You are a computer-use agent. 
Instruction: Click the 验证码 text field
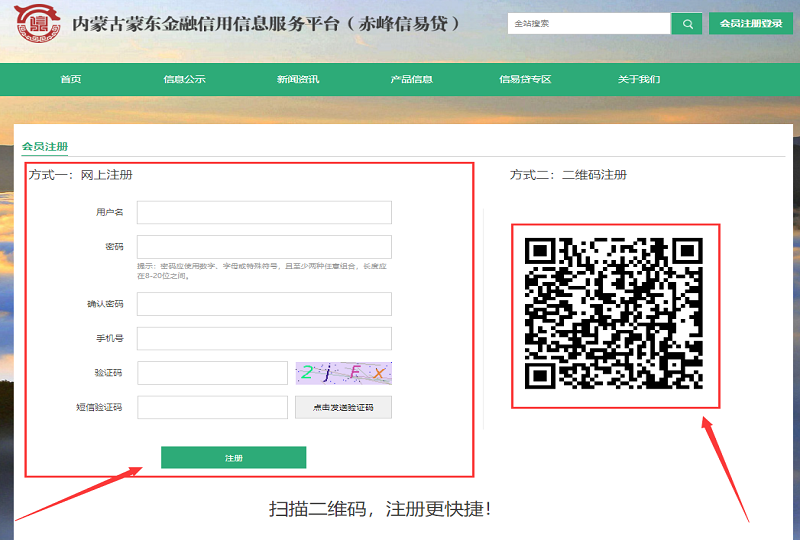[x=212, y=373]
